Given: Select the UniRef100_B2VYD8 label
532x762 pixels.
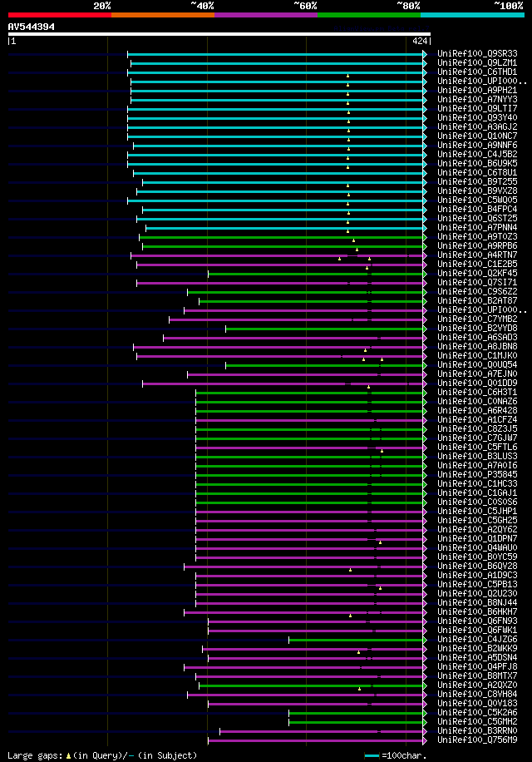Looking at the screenshot, I should click(477, 329).
